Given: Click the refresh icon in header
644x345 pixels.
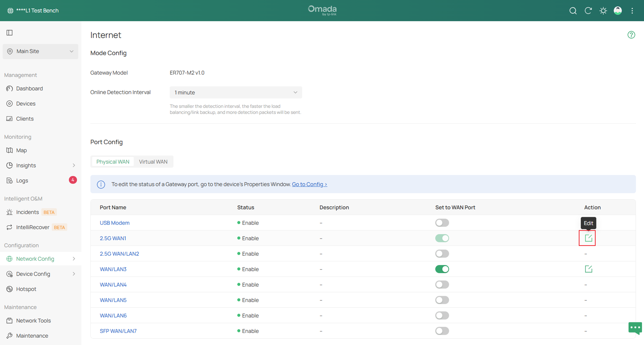Looking at the screenshot, I should 588,11.
